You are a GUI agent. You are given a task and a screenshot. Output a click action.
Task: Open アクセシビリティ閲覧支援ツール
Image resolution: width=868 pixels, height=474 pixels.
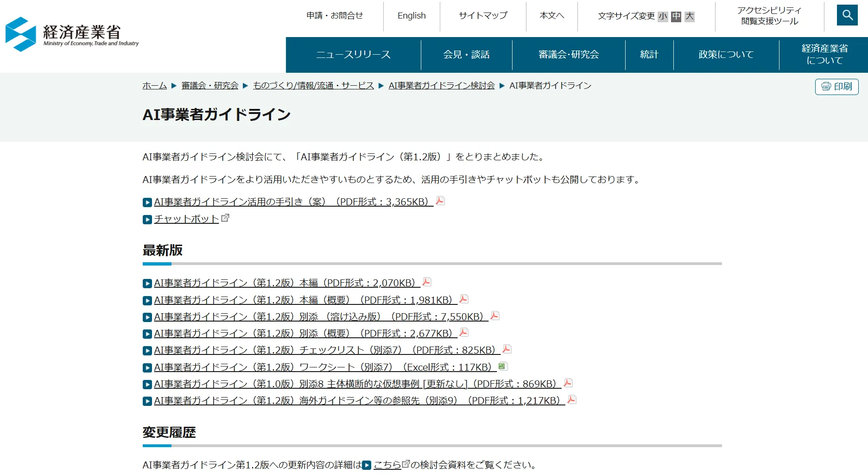point(769,16)
